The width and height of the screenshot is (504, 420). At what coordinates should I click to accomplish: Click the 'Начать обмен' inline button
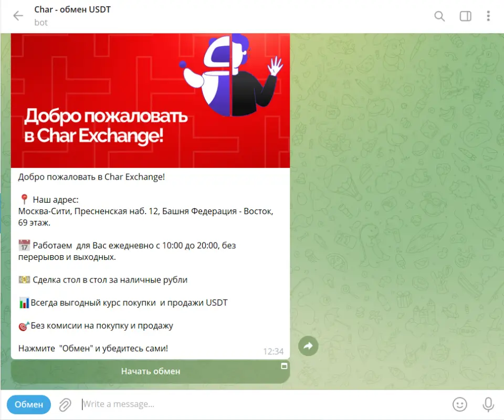(151, 372)
